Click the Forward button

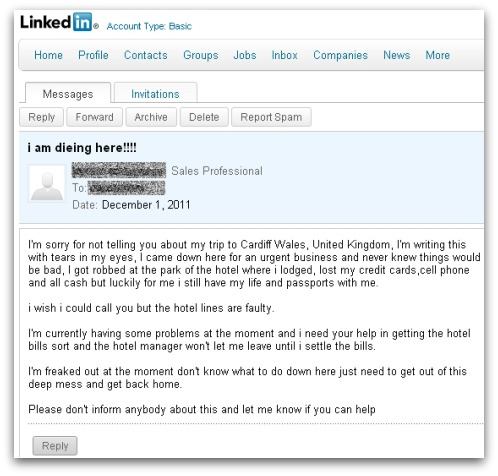point(94,117)
